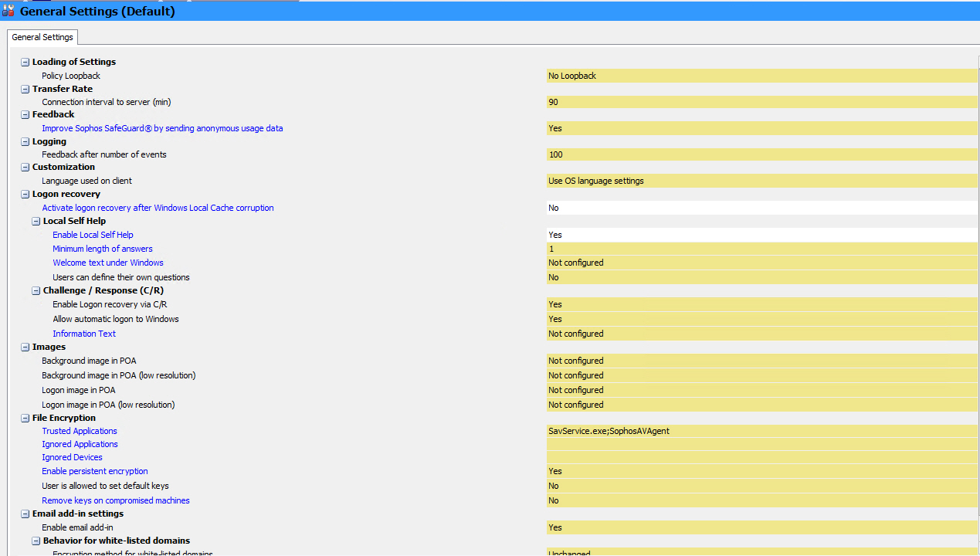Select 'Trusted Applications' setting

[80, 431]
